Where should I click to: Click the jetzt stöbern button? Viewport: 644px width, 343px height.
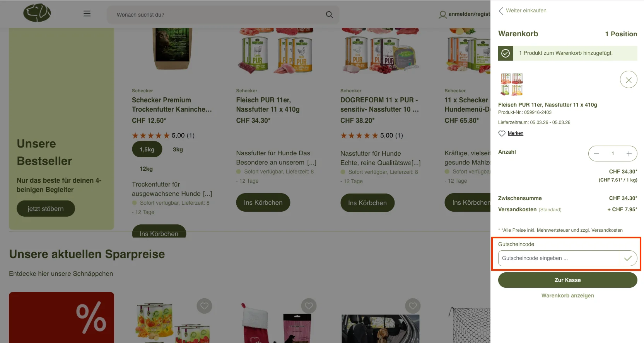pyautogui.click(x=46, y=209)
